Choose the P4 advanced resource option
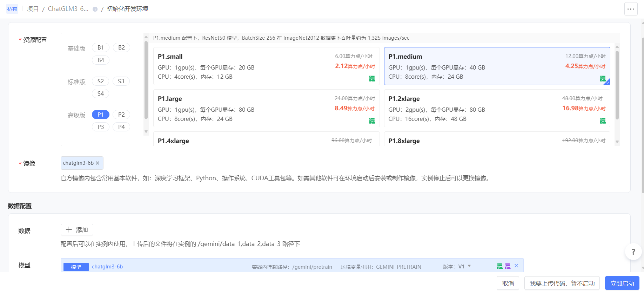 [121, 127]
